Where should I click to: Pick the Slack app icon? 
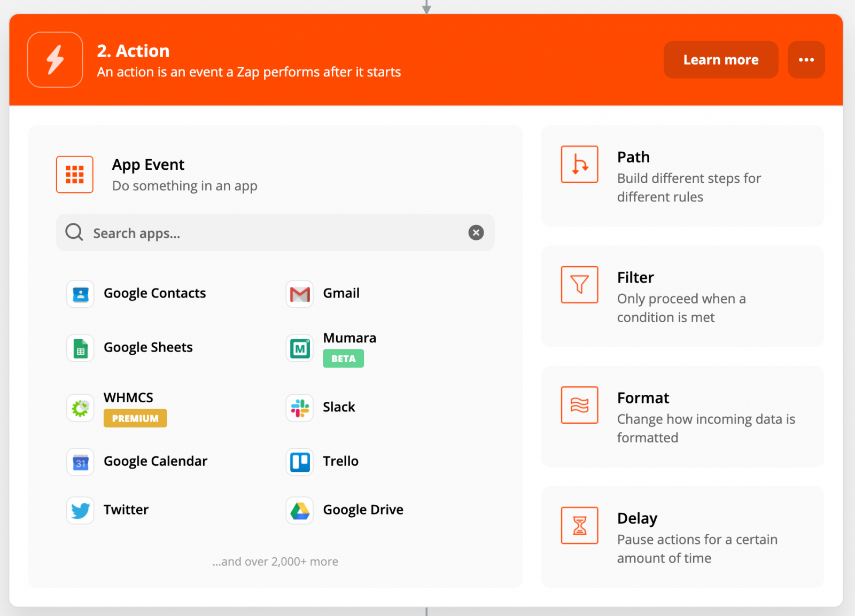[299, 408]
